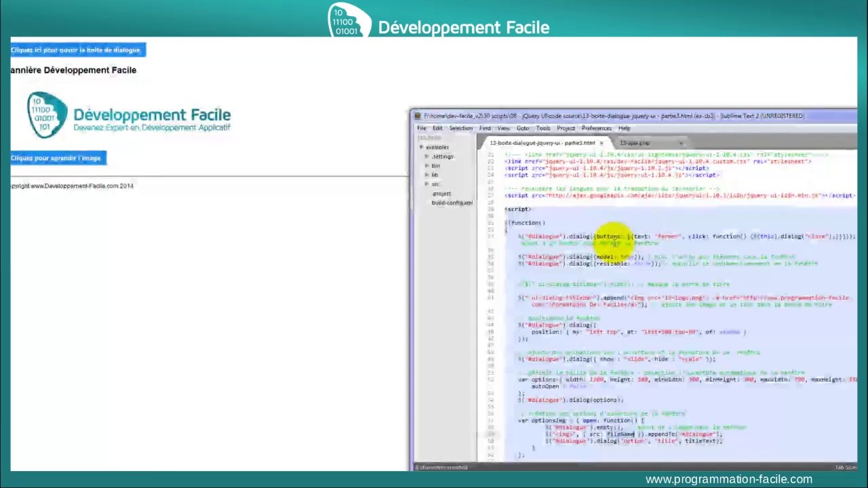
Task: Click the "autoOpen" property line in the code
Action: [x=558, y=386]
